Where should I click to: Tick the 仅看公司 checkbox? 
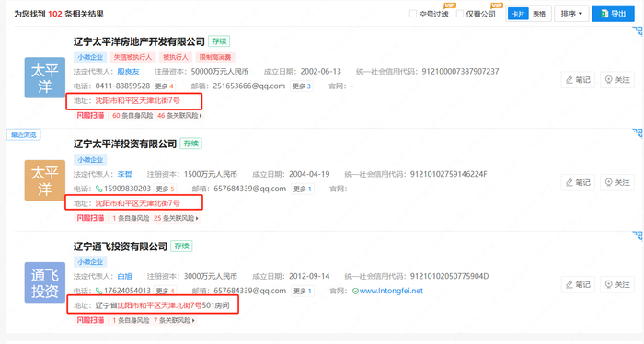460,14
